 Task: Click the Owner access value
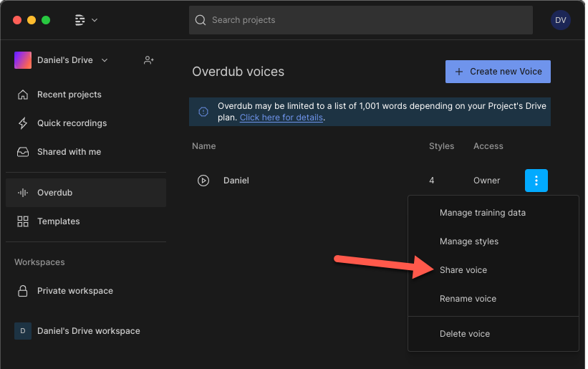487,181
